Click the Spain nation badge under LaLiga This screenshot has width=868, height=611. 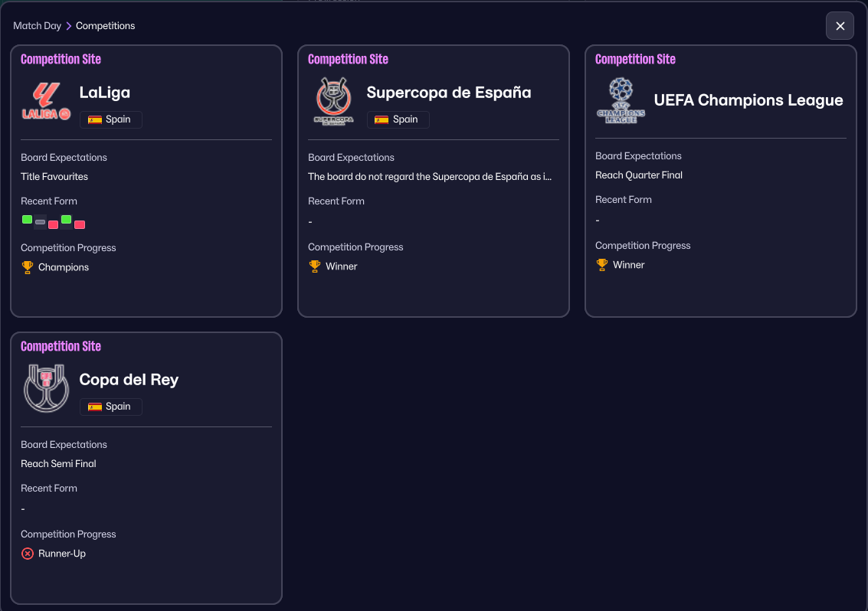coord(110,119)
